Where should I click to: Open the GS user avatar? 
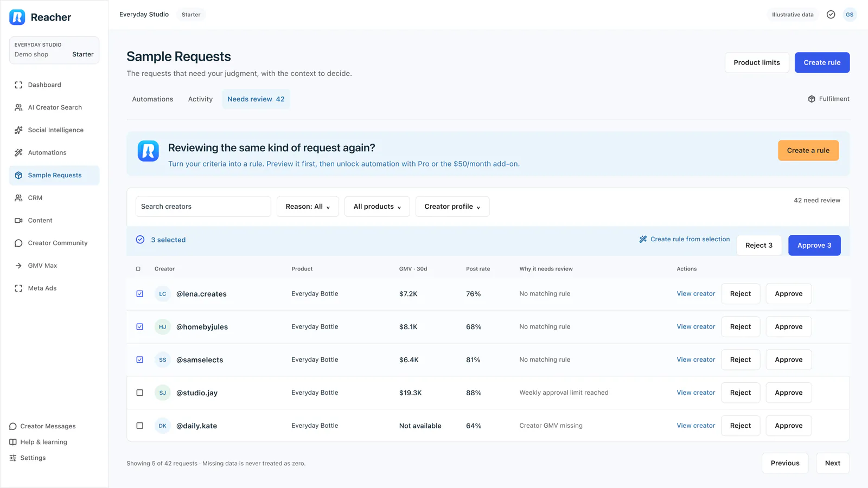click(850, 15)
